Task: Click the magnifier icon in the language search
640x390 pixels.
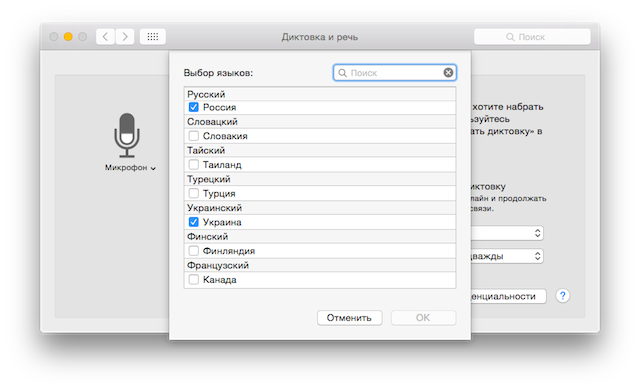Action: coord(342,73)
